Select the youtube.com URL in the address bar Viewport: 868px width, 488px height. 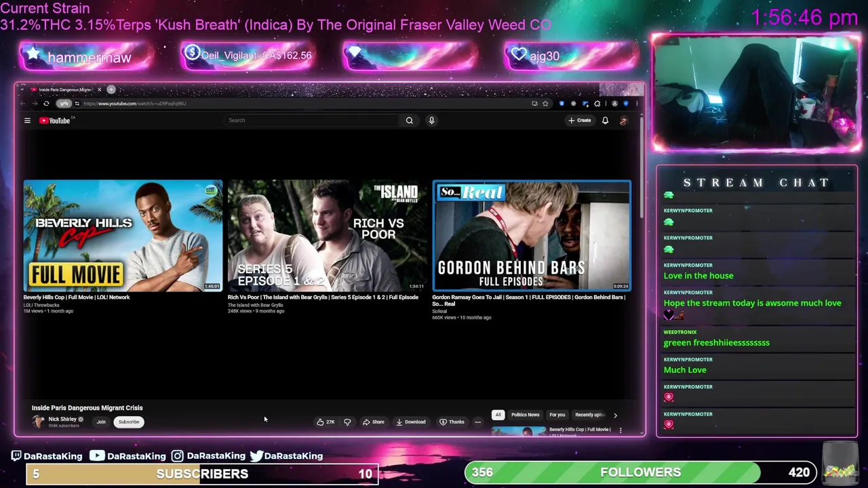point(134,104)
